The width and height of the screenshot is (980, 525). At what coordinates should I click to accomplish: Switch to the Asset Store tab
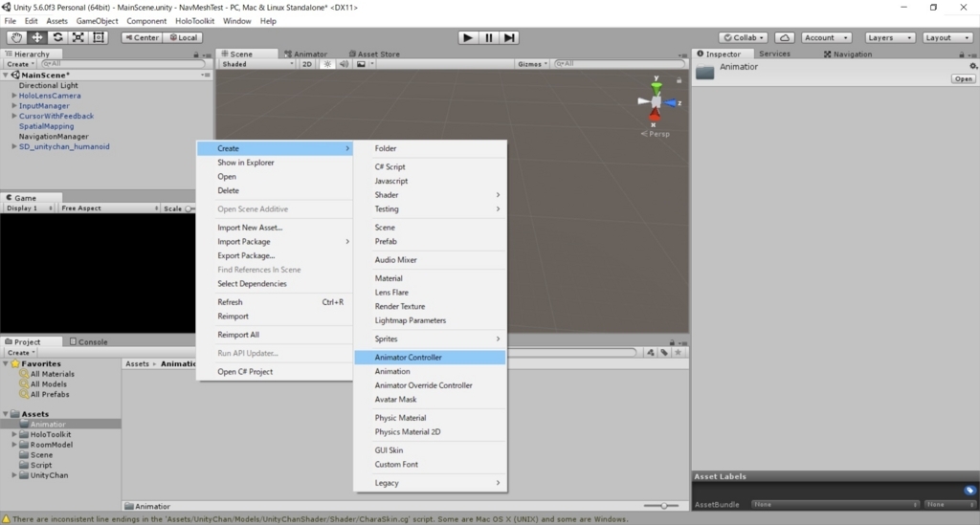pyautogui.click(x=374, y=55)
